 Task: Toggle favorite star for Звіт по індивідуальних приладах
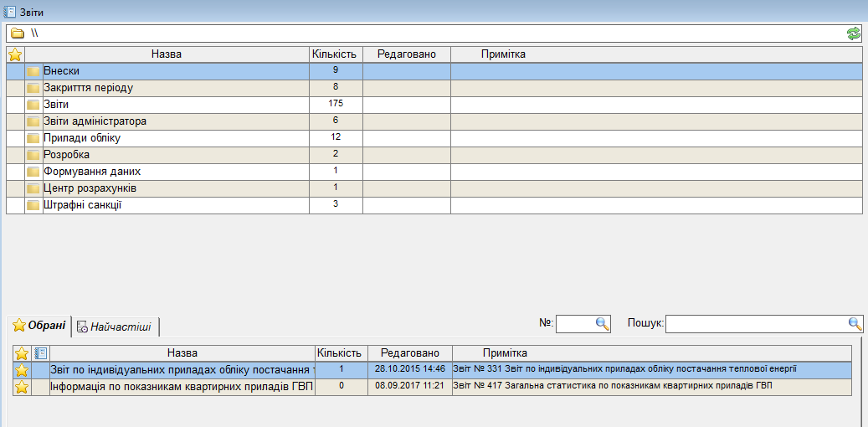pyautogui.click(x=22, y=369)
